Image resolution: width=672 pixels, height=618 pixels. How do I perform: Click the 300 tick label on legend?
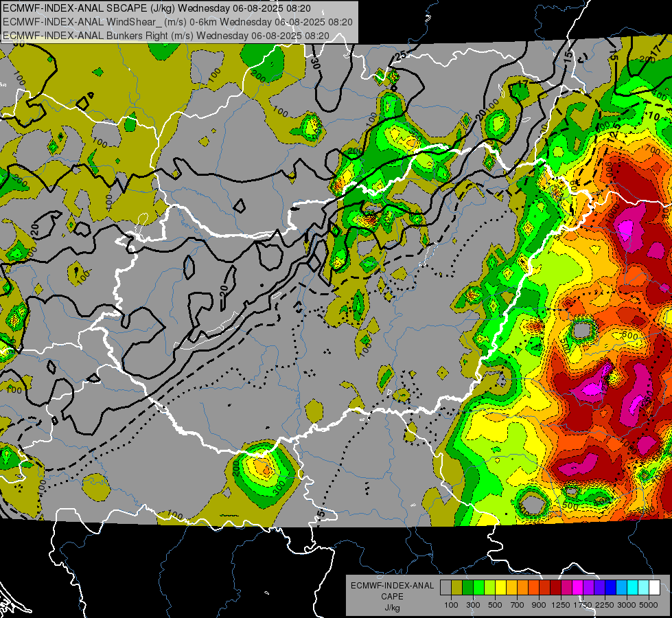473,605
